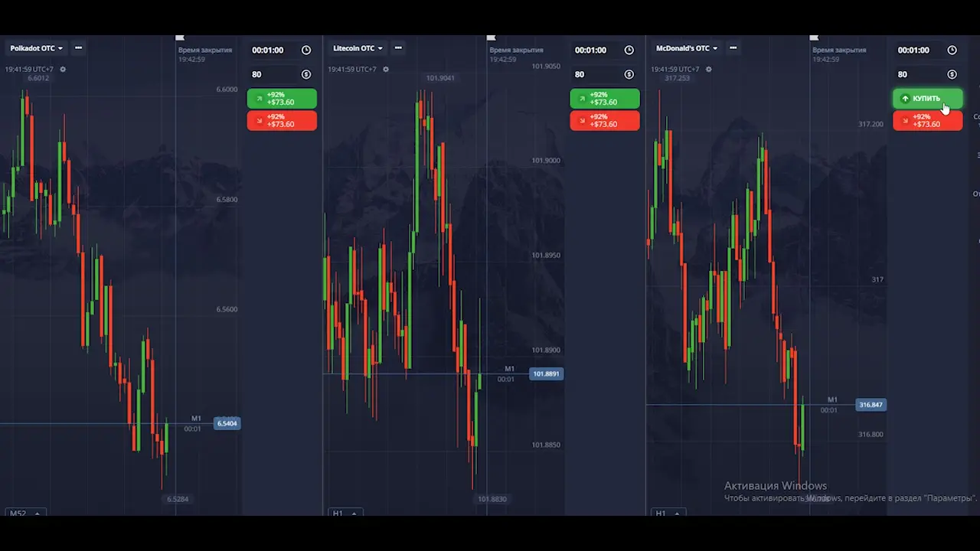Click the 6.5404 current price marker on Polkadot

click(x=227, y=423)
